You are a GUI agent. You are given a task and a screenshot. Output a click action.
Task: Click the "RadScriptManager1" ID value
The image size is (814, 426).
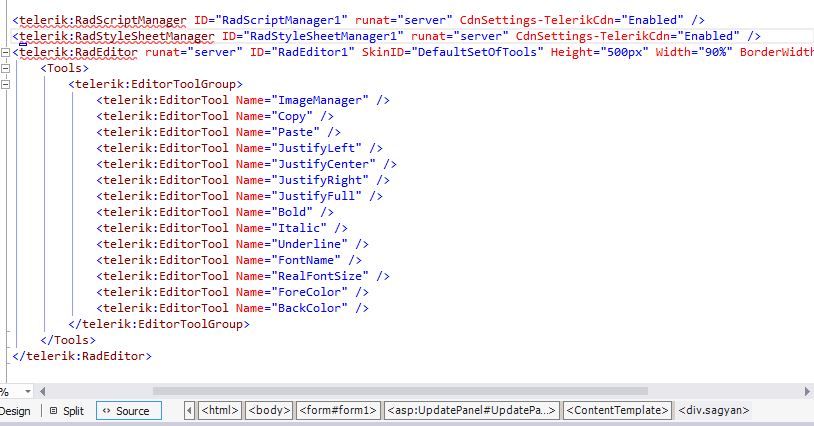(281, 20)
